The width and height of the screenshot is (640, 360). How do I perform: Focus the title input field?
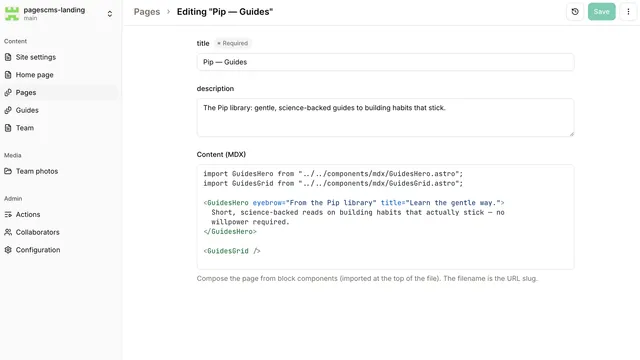(x=385, y=62)
